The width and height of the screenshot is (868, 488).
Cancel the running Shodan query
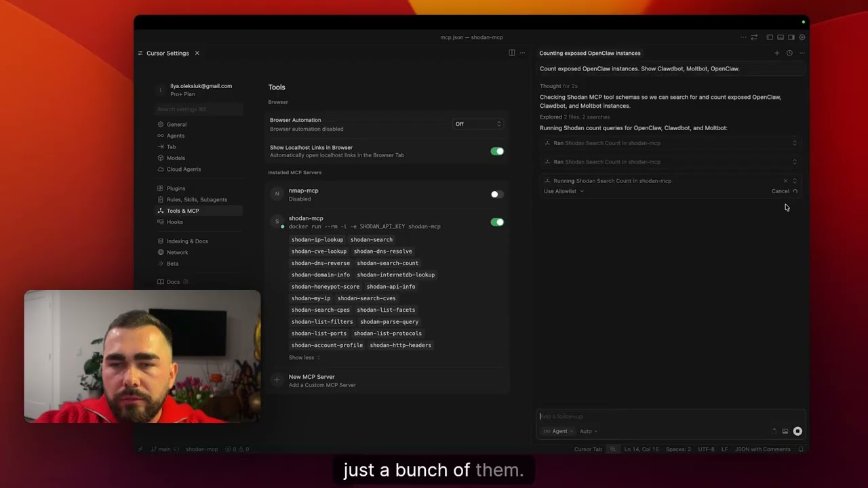coord(781,191)
